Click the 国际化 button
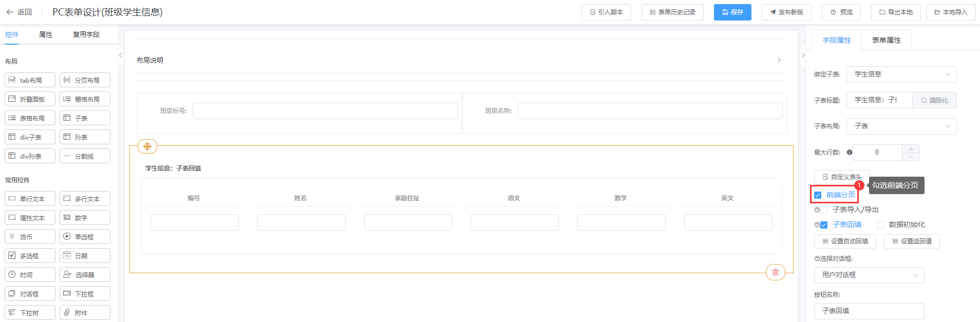This screenshot has height=322, width=980. tap(934, 100)
